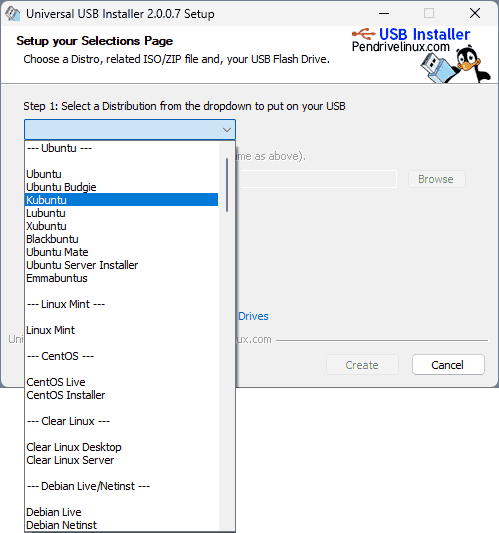Click the --- Linux Mint --- header row
499x533 pixels.
(121, 304)
